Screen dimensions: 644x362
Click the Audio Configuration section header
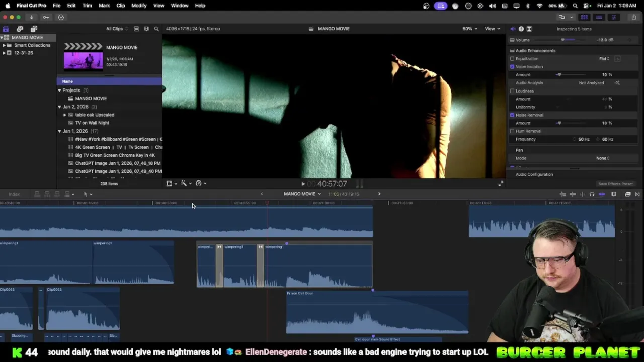pos(534,174)
